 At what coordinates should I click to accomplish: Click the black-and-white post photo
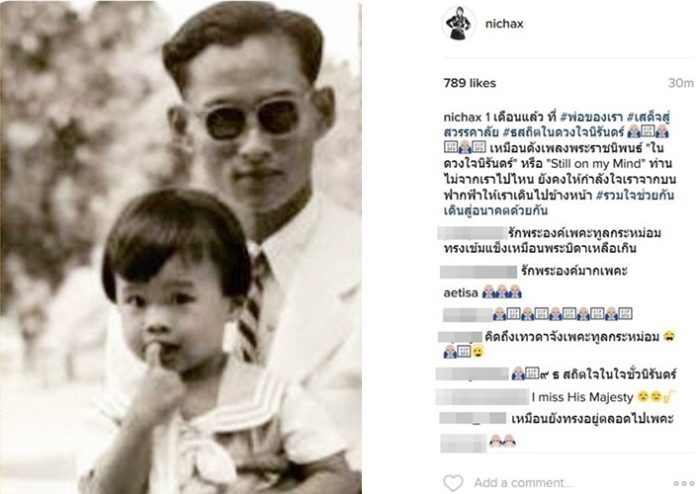pyautogui.click(x=181, y=247)
